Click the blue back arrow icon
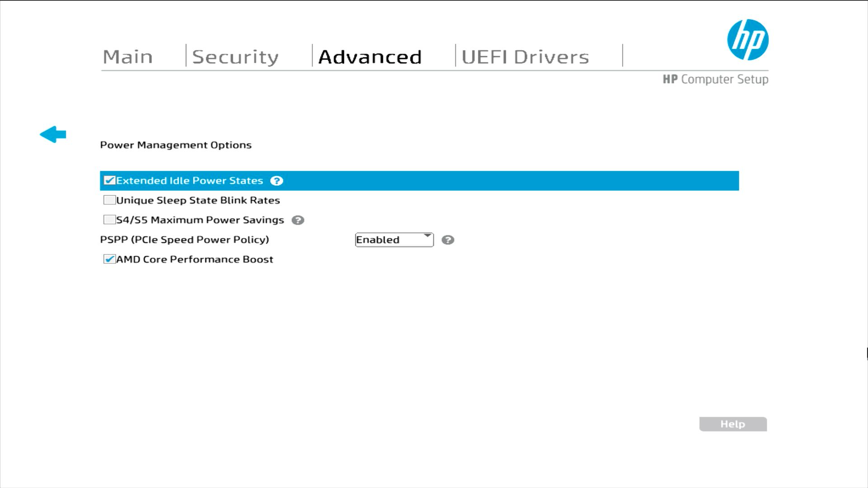Screen dimensions: 868x488 pyautogui.click(x=53, y=134)
